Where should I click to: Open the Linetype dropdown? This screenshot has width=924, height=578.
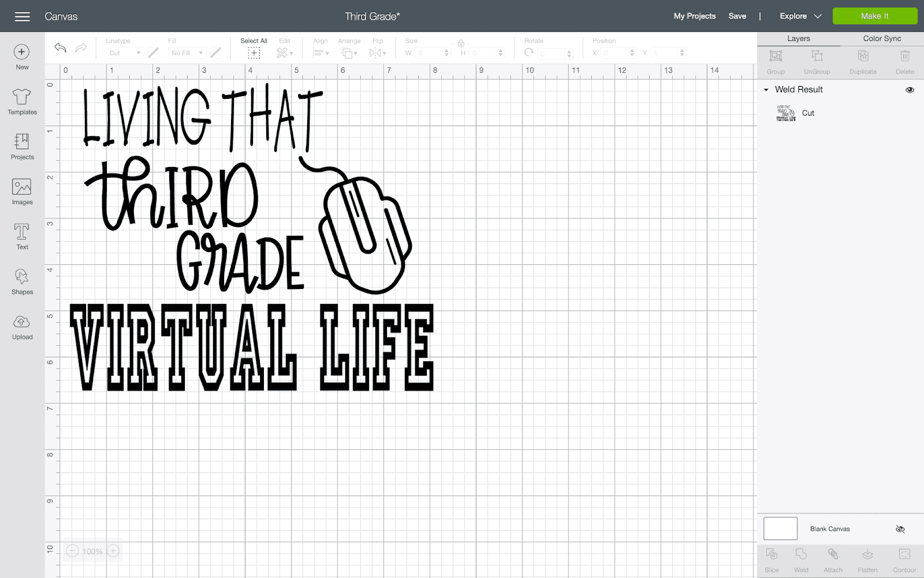[x=124, y=53]
